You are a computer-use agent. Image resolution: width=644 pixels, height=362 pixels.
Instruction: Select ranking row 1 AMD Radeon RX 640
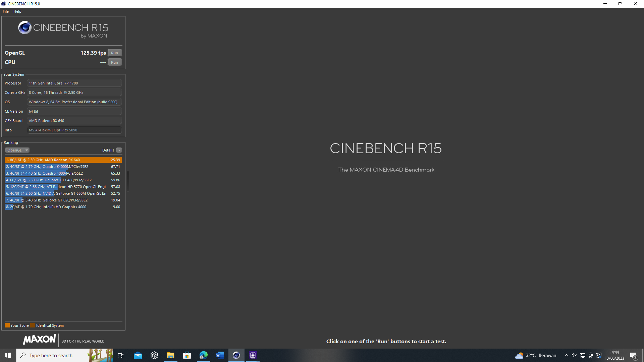click(x=63, y=160)
